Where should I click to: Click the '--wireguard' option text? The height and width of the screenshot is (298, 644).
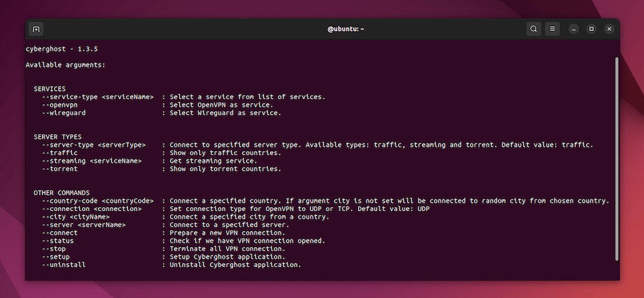coord(64,113)
